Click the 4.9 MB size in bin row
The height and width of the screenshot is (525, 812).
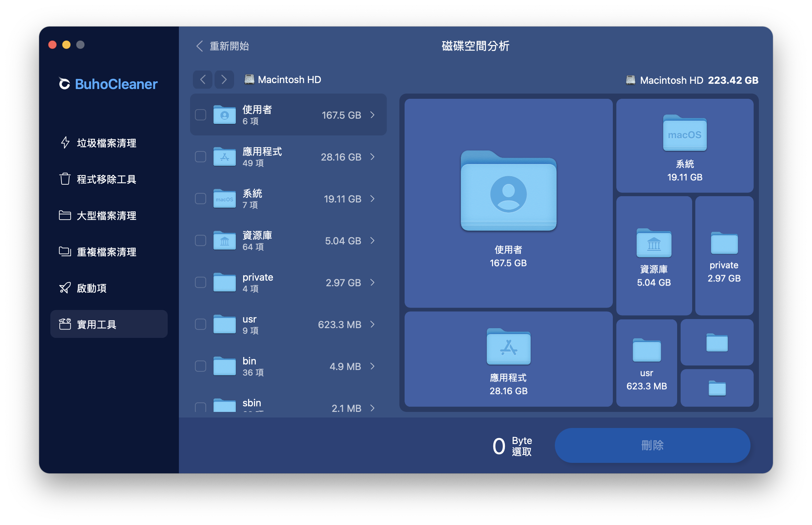tap(345, 366)
